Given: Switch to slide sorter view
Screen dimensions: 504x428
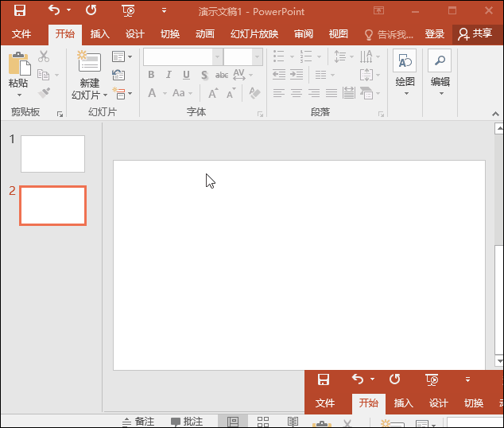Looking at the screenshot, I should tap(263, 422).
